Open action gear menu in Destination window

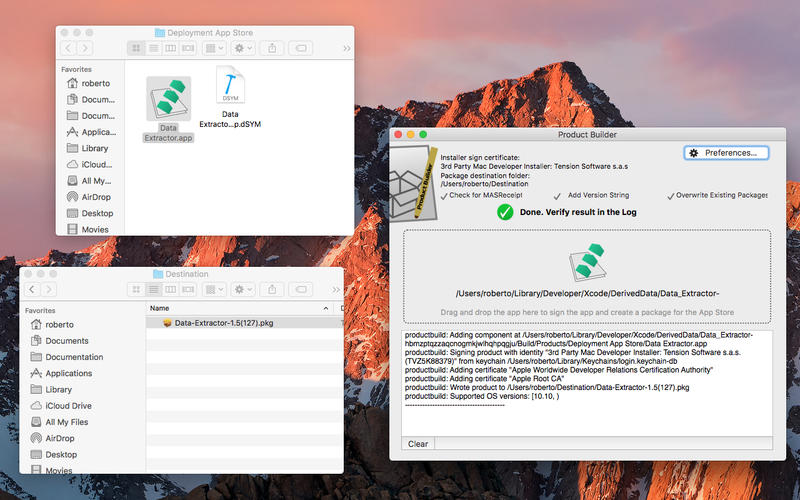coord(243,289)
